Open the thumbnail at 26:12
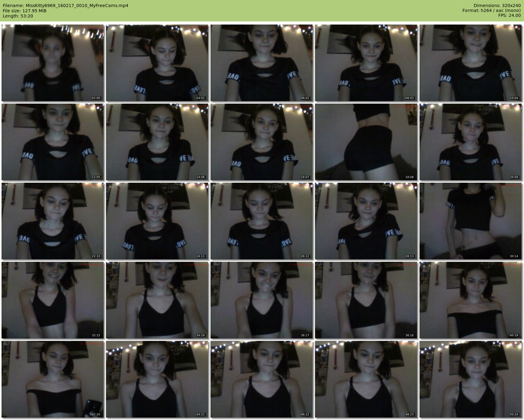Image resolution: width=524 pixels, height=420 pixels. 262,221
